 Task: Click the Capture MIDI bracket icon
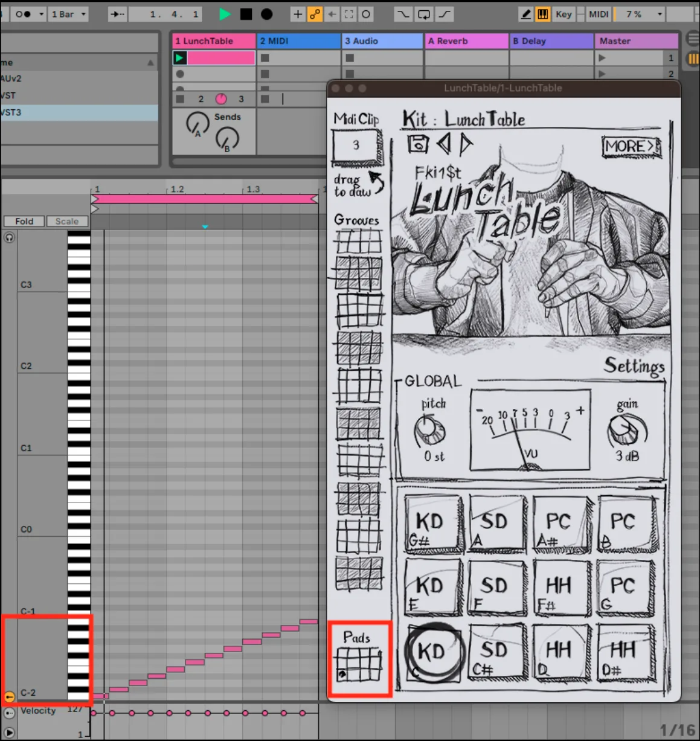pyautogui.click(x=348, y=14)
